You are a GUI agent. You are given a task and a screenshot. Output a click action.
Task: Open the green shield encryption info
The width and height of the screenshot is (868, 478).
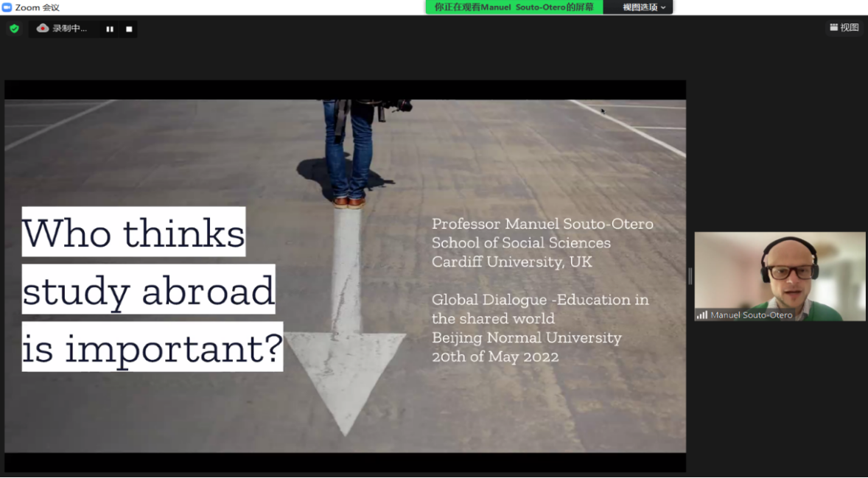tap(15, 29)
